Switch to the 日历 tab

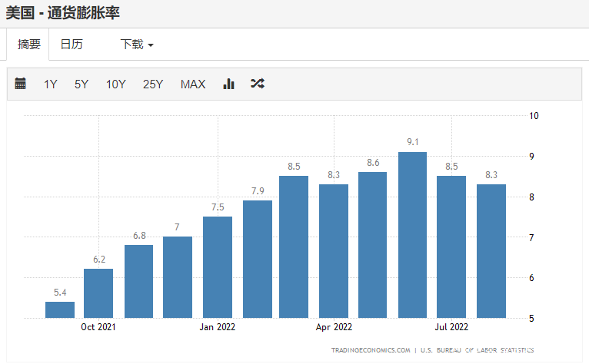(x=72, y=45)
